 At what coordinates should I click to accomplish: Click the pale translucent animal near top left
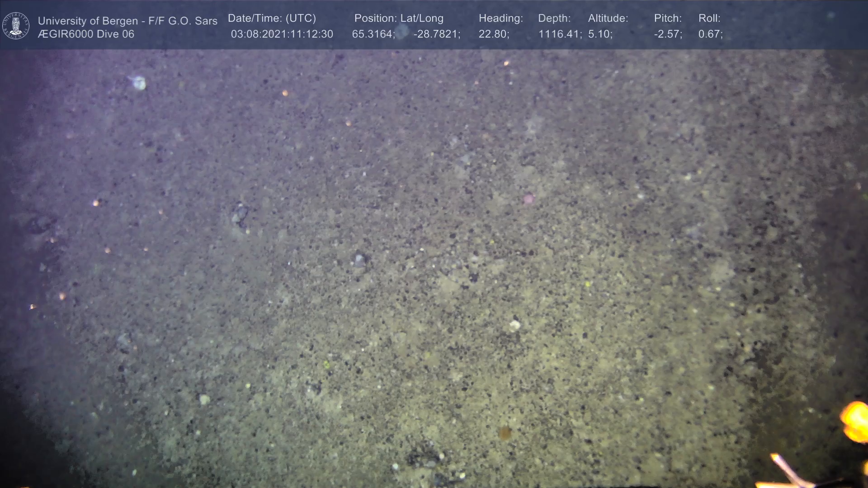139,83
